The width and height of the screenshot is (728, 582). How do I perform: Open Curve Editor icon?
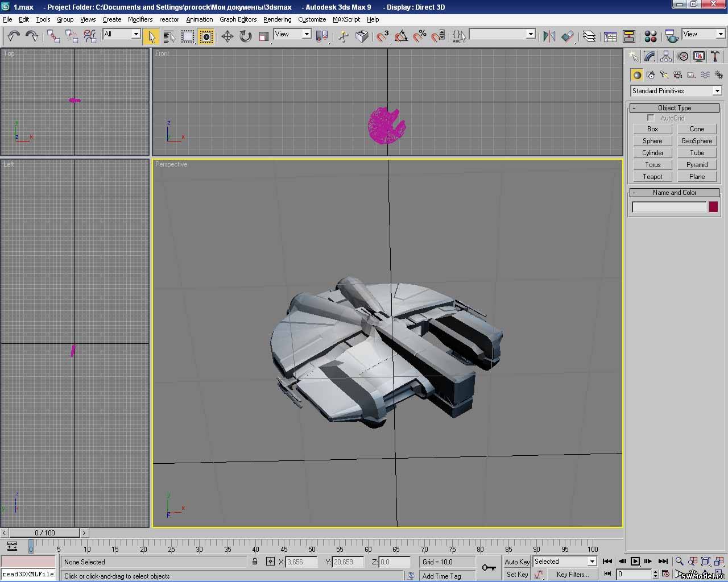tap(610, 36)
